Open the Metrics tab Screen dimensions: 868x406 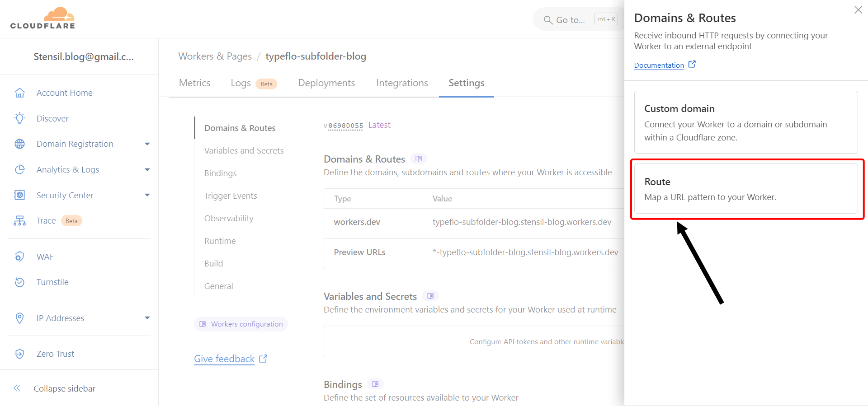pos(194,83)
